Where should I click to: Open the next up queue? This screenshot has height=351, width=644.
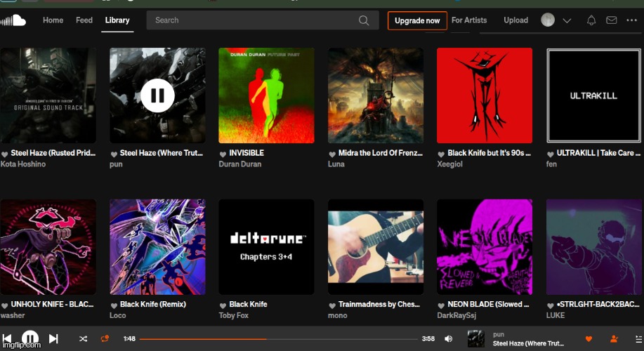pyautogui.click(x=638, y=338)
